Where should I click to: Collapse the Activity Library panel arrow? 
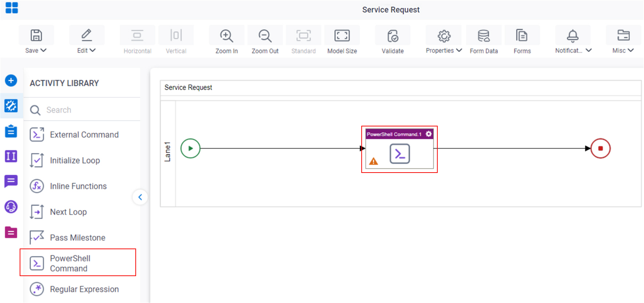(x=140, y=197)
